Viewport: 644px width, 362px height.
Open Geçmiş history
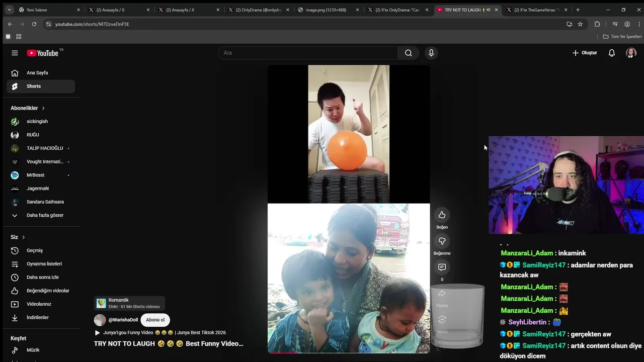pyautogui.click(x=41, y=250)
